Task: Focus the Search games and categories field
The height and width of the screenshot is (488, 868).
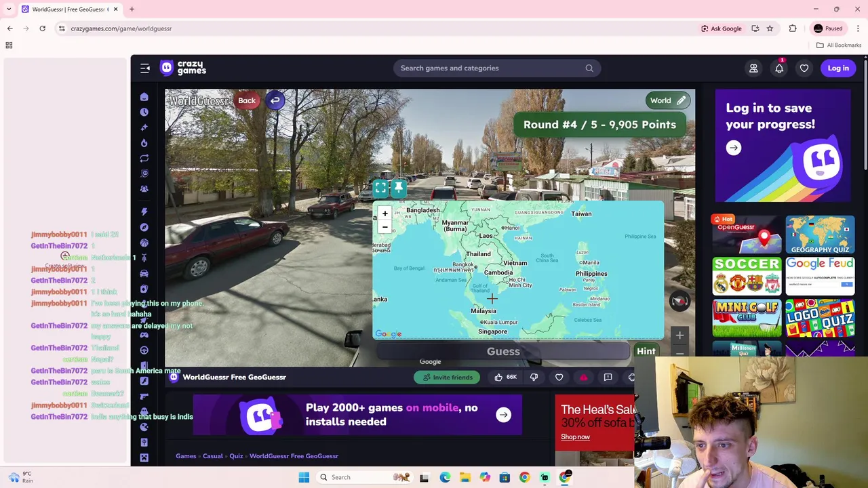Action: click(x=496, y=68)
